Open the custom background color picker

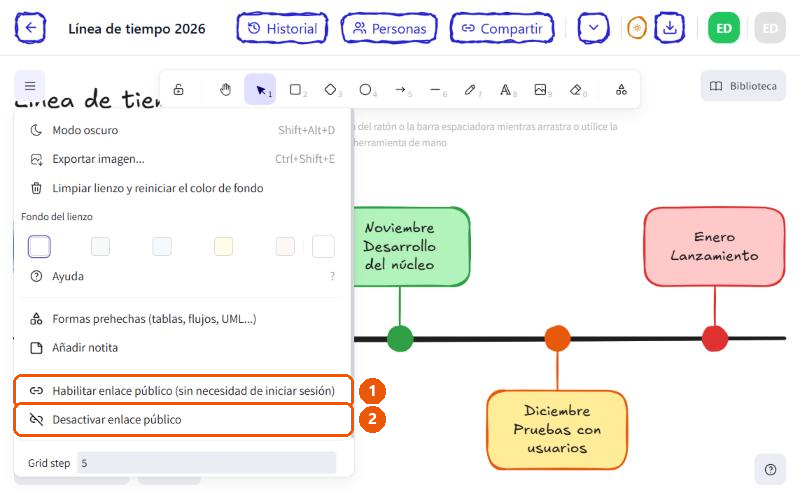click(x=323, y=246)
